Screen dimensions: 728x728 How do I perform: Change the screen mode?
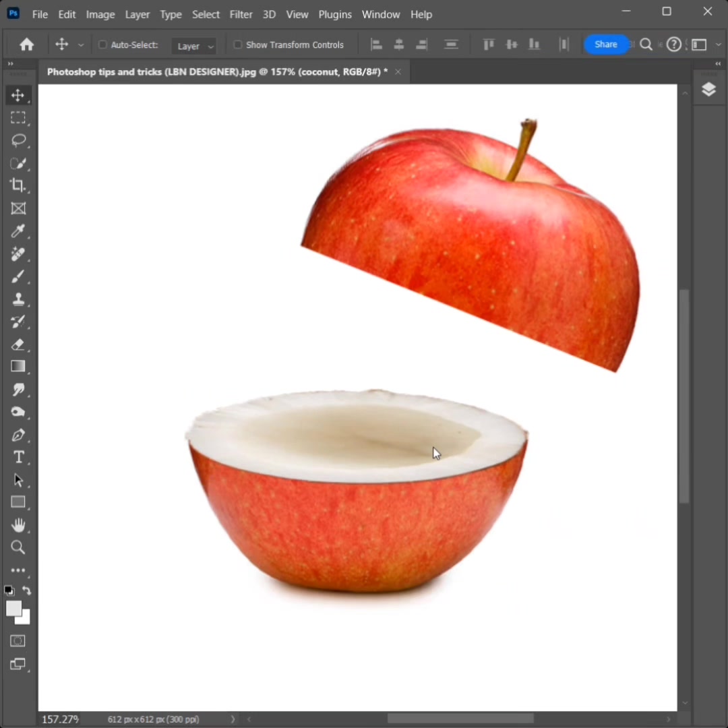18,664
